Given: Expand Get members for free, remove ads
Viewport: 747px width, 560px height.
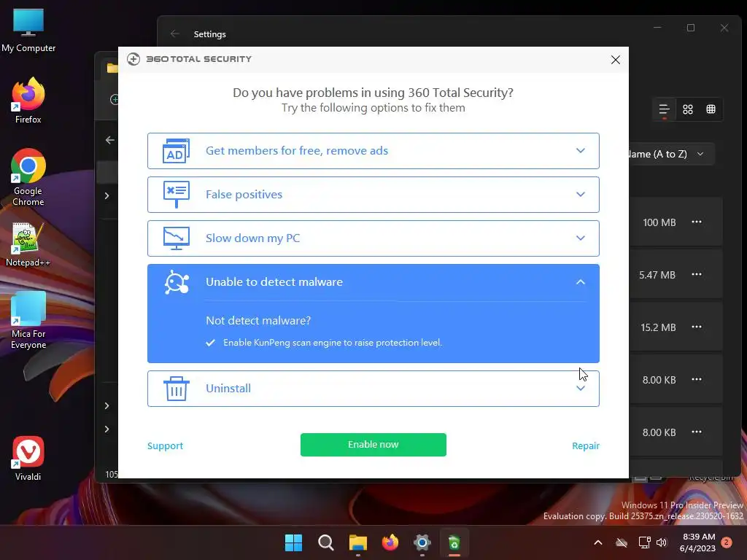Looking at the screenshot, I should pyautogui.click(x=580, y=150).
